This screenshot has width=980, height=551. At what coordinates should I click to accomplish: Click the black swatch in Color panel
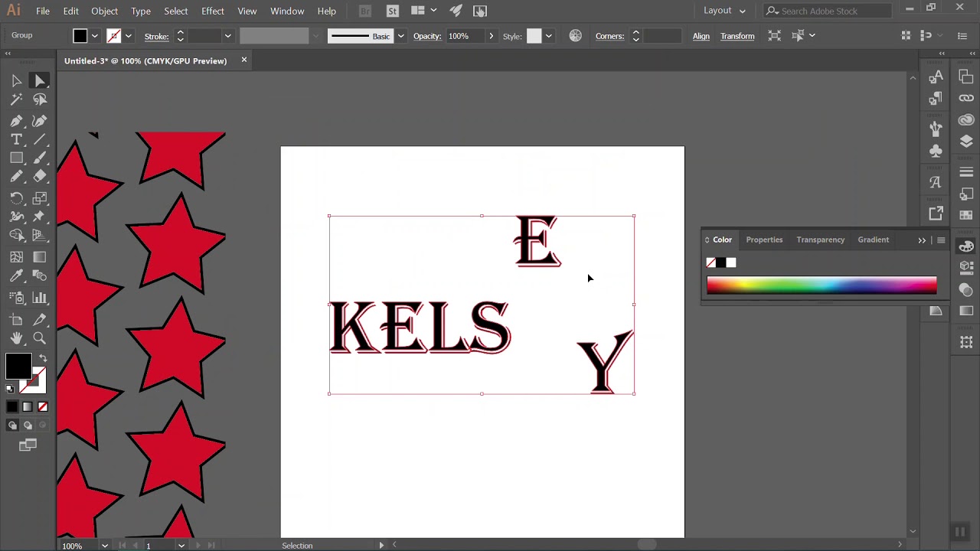[720, 262]
